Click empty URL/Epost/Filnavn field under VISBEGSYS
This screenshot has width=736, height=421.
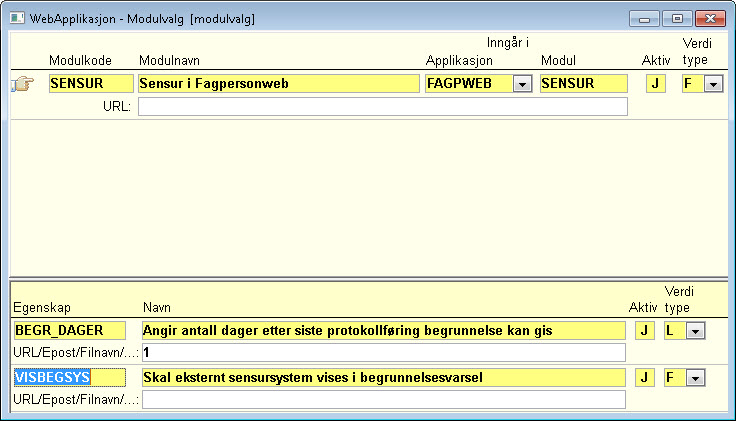[383, 399]
